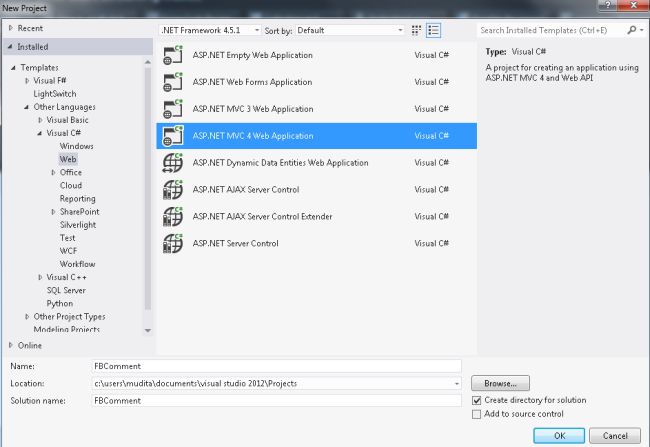
Task: Click the ASP.NET Server Control icon
Action: [x=173, y=244]
